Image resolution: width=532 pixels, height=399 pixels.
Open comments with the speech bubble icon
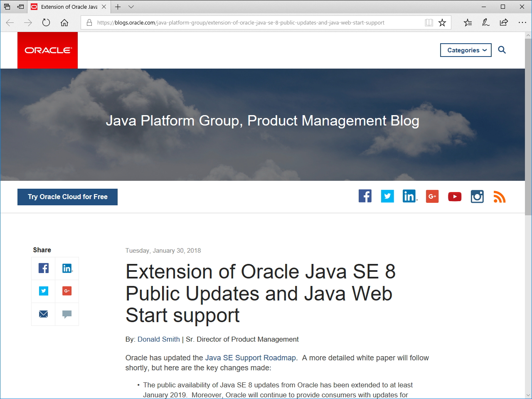[x=67, y=314]
